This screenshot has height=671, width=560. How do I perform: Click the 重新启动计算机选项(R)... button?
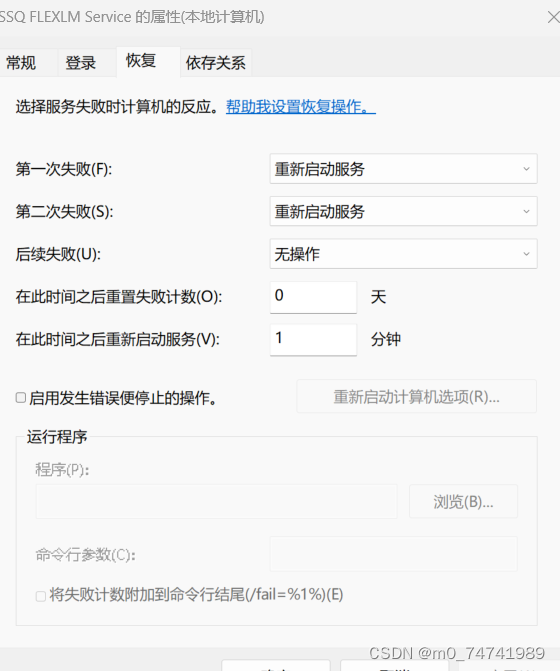(x=416, y=397)
